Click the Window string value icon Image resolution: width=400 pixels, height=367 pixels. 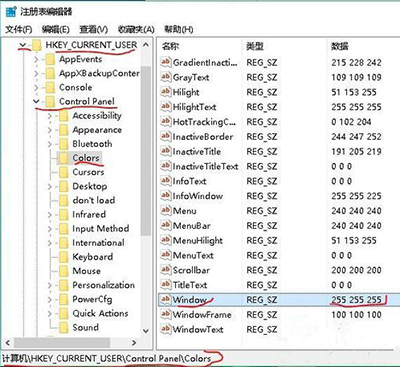(166, 299)
